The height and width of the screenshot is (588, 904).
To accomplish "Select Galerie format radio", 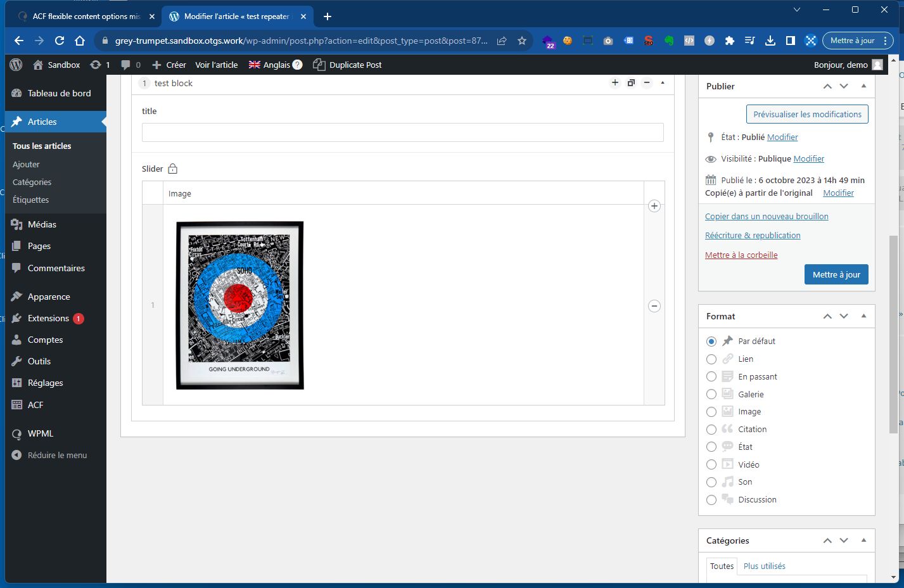I will tap(711, 394).
